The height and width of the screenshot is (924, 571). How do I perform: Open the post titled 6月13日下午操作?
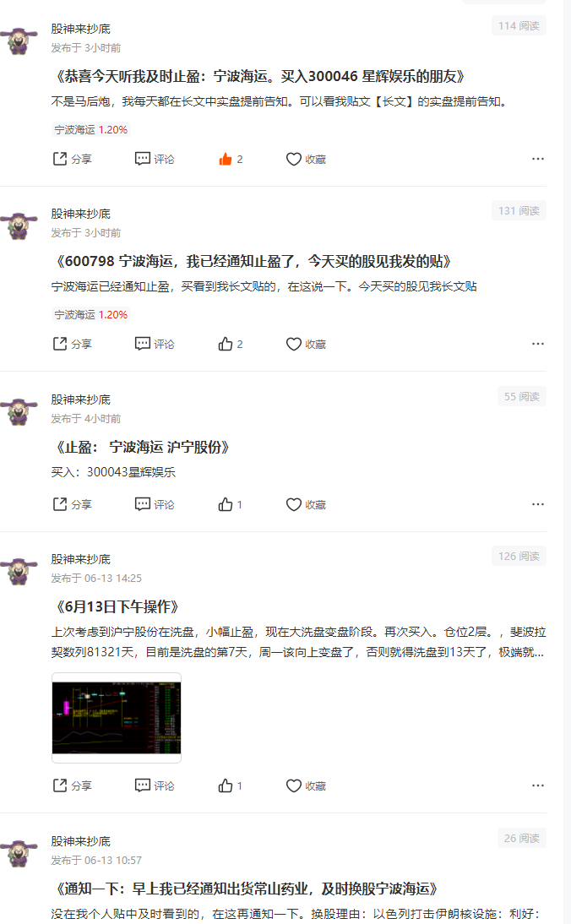tap(117, 606)
